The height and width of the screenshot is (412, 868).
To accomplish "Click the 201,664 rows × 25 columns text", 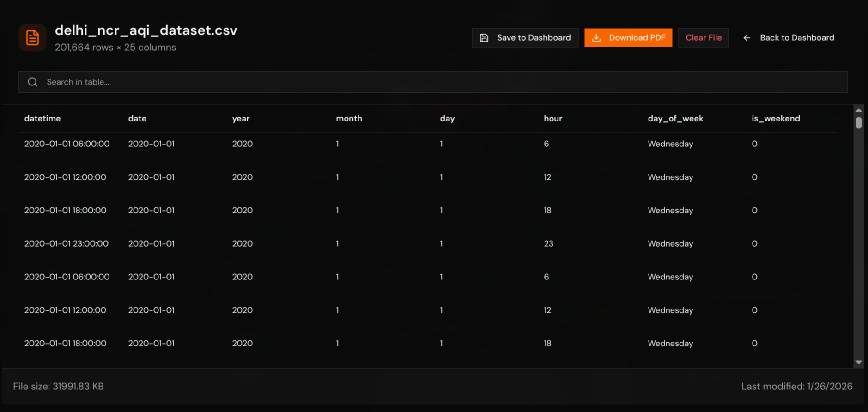I will point(115,48).
